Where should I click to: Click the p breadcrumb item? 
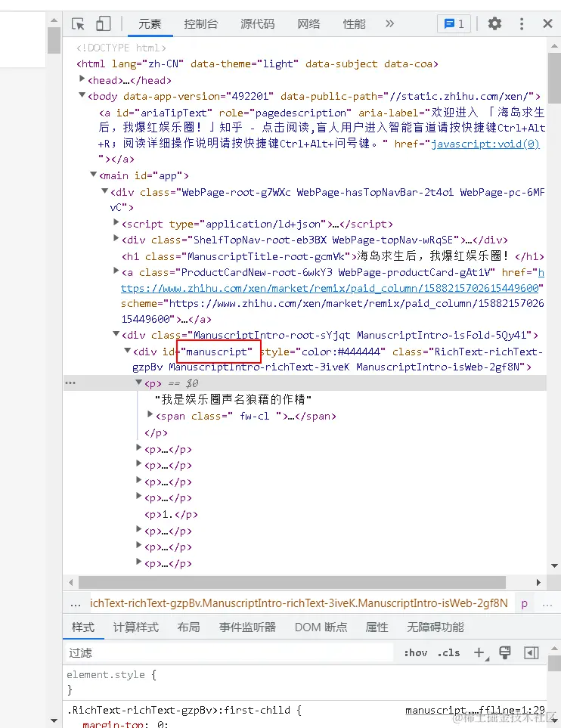pos(524,603)
